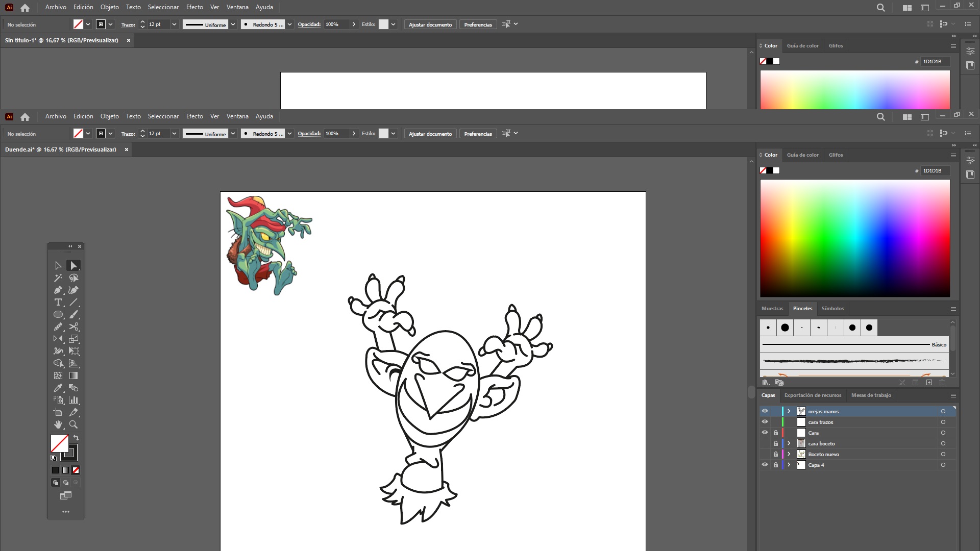Unlock the Capa 4 layer

pyautogui.click(x=776, y=465)
